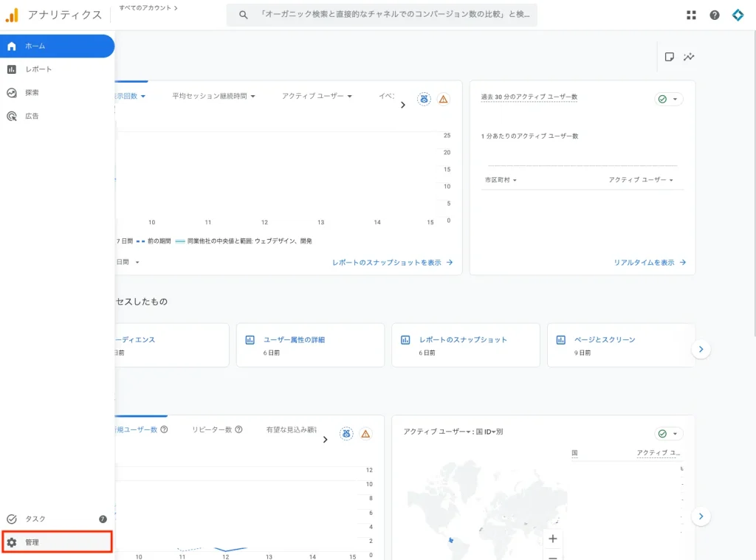Show next metrics arrow in top chart
Image resolution: width=756 pixels, height=560 pixels.
tap(402, 105)
